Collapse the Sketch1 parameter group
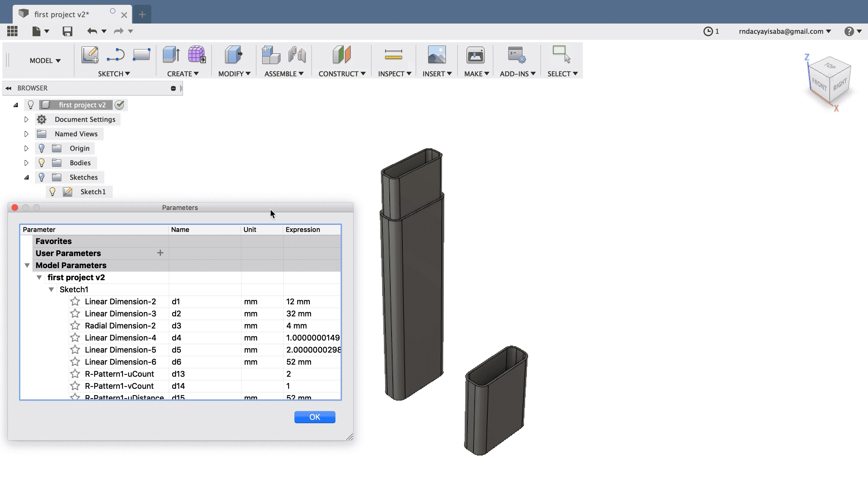The width and height of the screenshot is (868, 488). pyautogui.click(x=51, y=289)
